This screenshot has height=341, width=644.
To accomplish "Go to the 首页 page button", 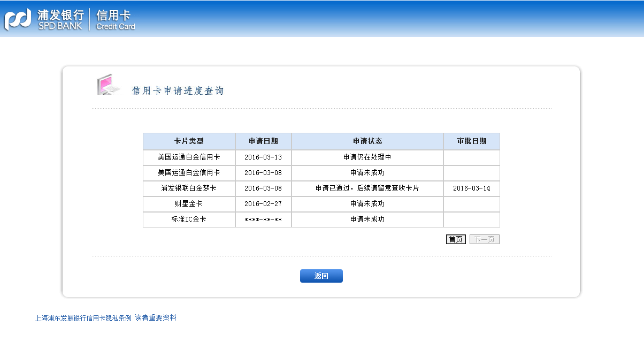I will 456,239.
